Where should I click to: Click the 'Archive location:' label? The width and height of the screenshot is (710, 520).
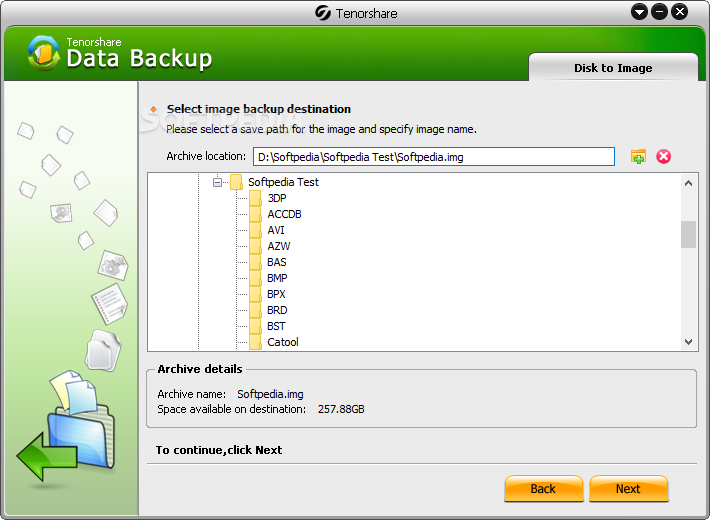click(x=206, y=156)
